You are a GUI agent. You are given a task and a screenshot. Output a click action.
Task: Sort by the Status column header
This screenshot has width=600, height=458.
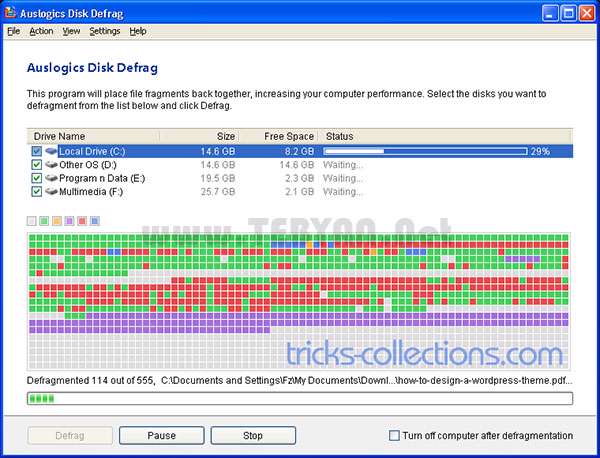(x=446, y=136)
